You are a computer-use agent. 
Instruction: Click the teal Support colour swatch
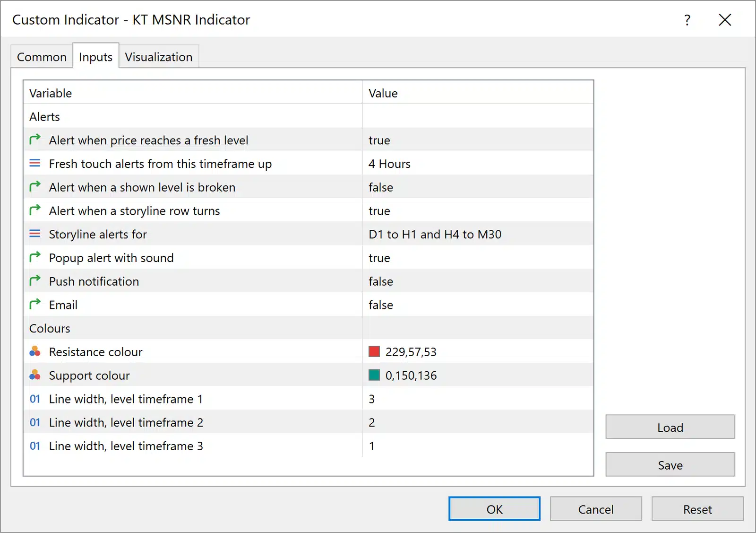[x=374, y=375]
